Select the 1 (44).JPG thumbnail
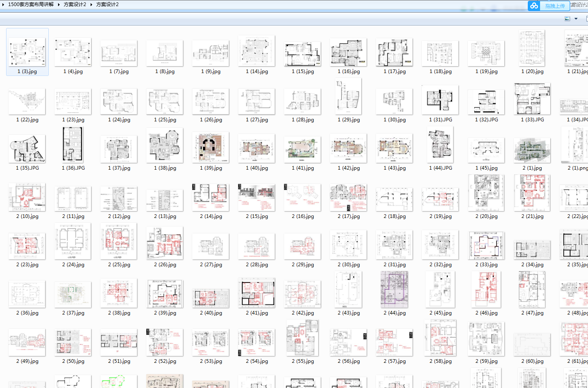The height and width of the screenshot is (388, 588). coord(440,144)
